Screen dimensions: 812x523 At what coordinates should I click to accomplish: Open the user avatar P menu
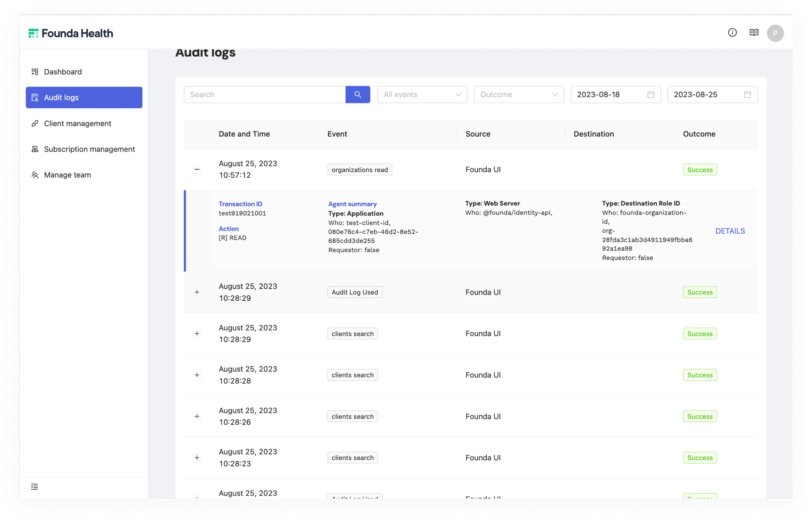click(x=775, y=33)
